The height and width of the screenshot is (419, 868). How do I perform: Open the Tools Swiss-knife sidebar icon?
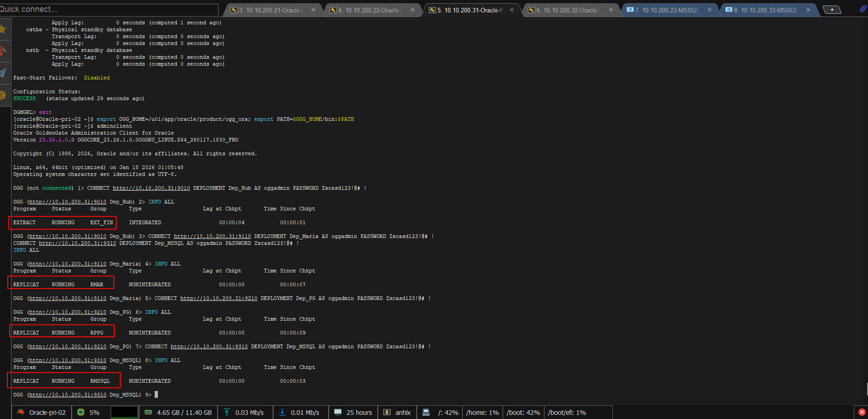pyautogui.click(x=3, y=51)
